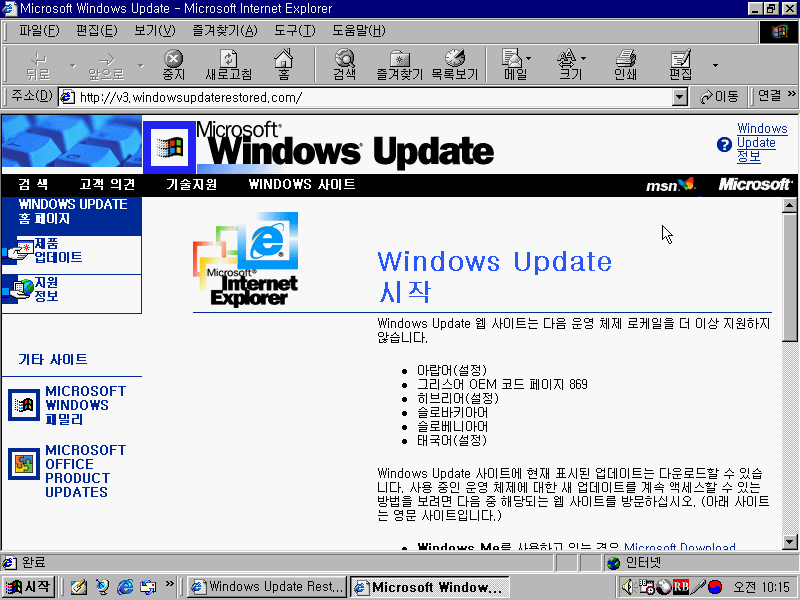Open the 편집(E) menu
This screenshot has width=800, height=600.
tap(96, 31)
